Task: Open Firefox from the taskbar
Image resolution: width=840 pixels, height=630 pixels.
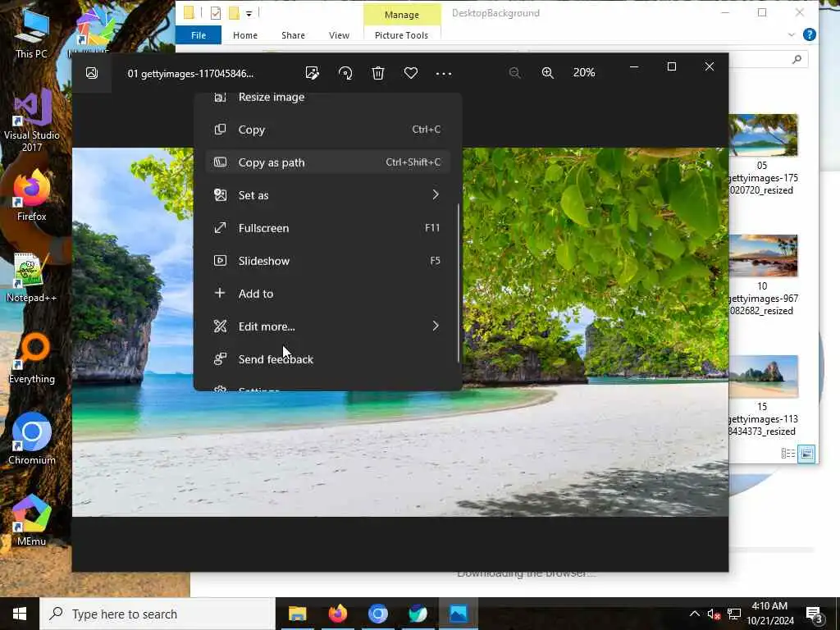Action: click(337, 614)
